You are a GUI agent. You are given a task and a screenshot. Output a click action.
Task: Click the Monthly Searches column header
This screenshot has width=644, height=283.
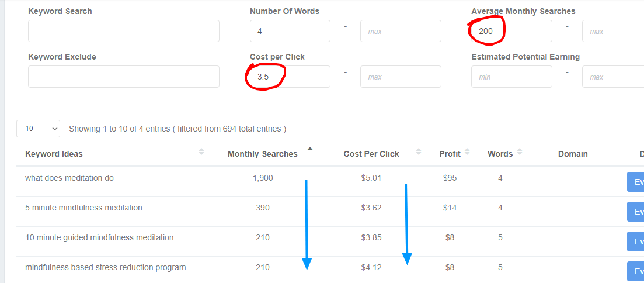tap(262, 154)
